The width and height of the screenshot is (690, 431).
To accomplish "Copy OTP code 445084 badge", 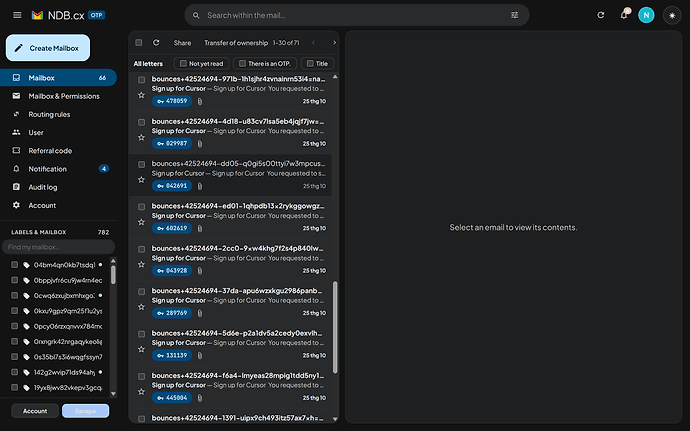I will click(x=172, y=398).
